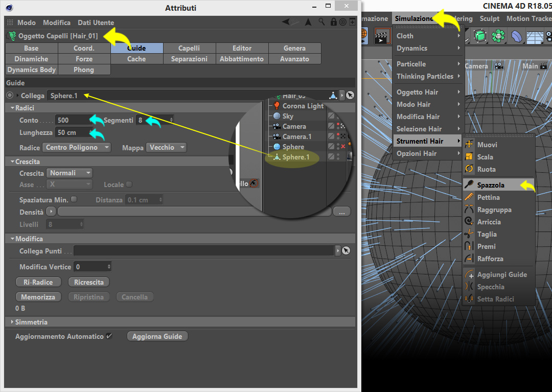
Task: Click Aggiungi Guide add guides tool
Action: (498, 274)
